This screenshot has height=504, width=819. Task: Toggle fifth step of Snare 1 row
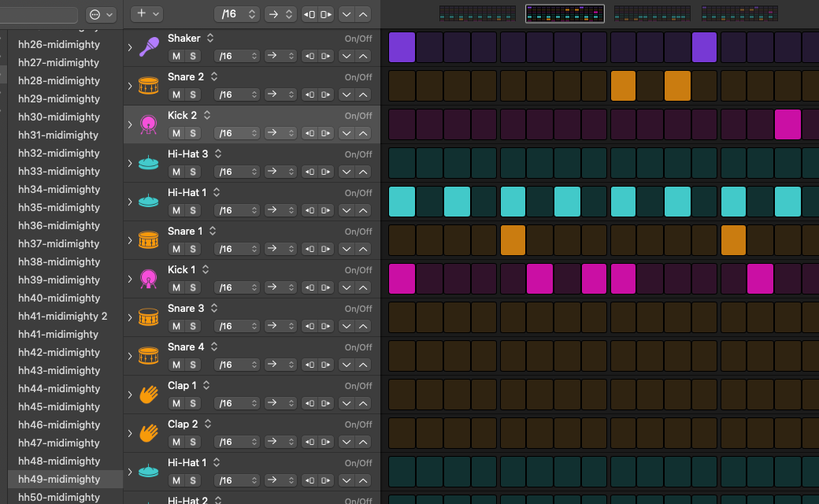tap(513, 239)
